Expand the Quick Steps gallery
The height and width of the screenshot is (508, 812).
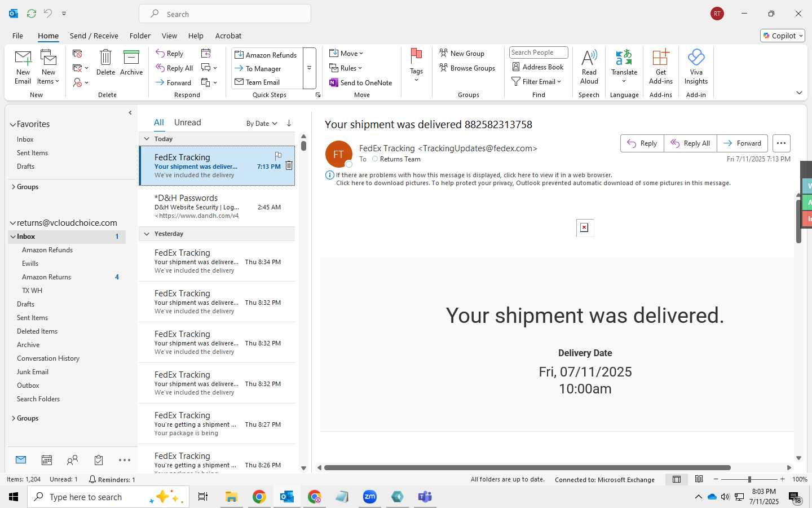tap(309, 68)
